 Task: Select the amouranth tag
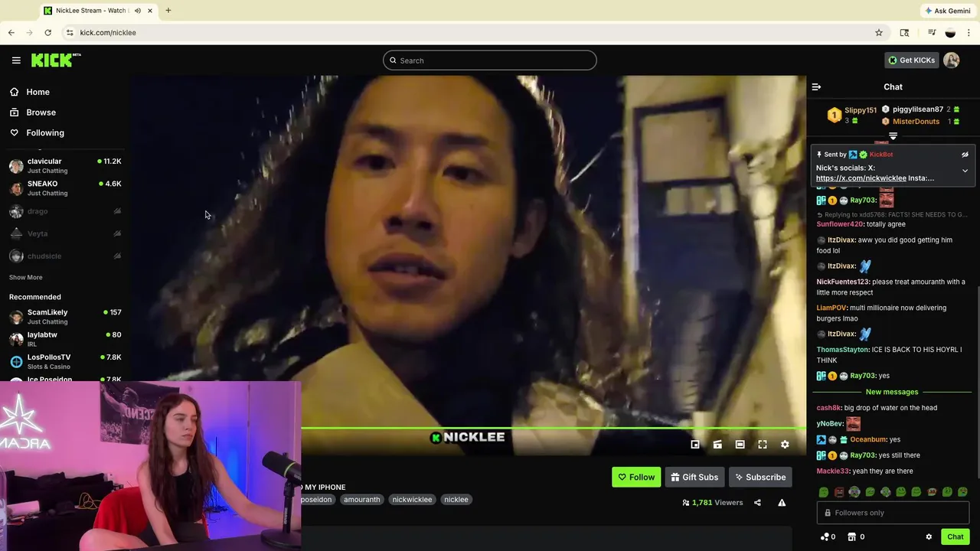tap(362, 500)
